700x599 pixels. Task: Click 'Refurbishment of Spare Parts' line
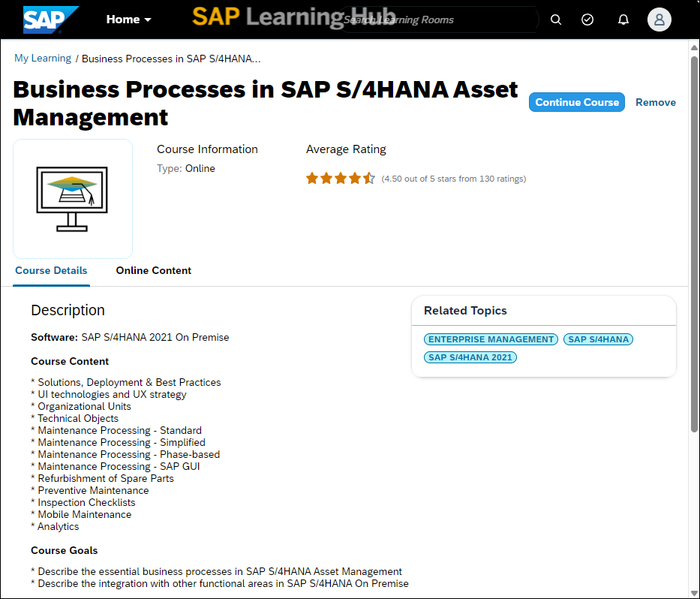[x=102, y=478]
